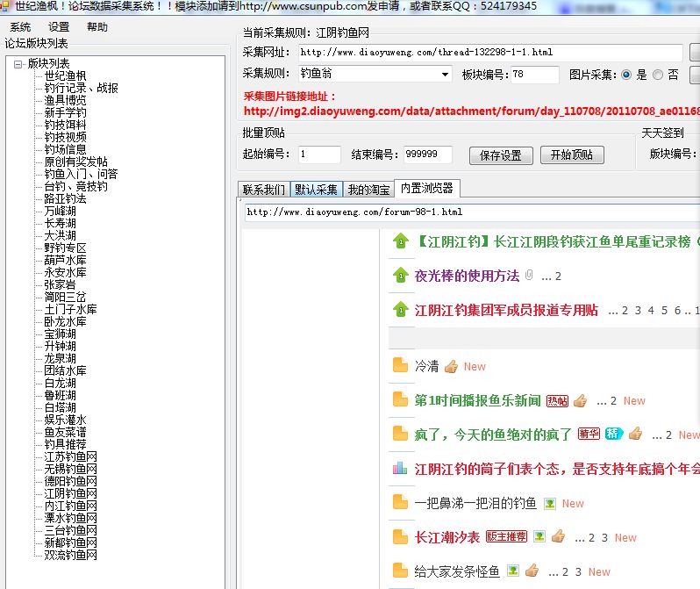The image size is (700, 589).
Task: Click green sticky arrow beside 【江阴江钓】 thread
Action: click(x=401, y=241)
